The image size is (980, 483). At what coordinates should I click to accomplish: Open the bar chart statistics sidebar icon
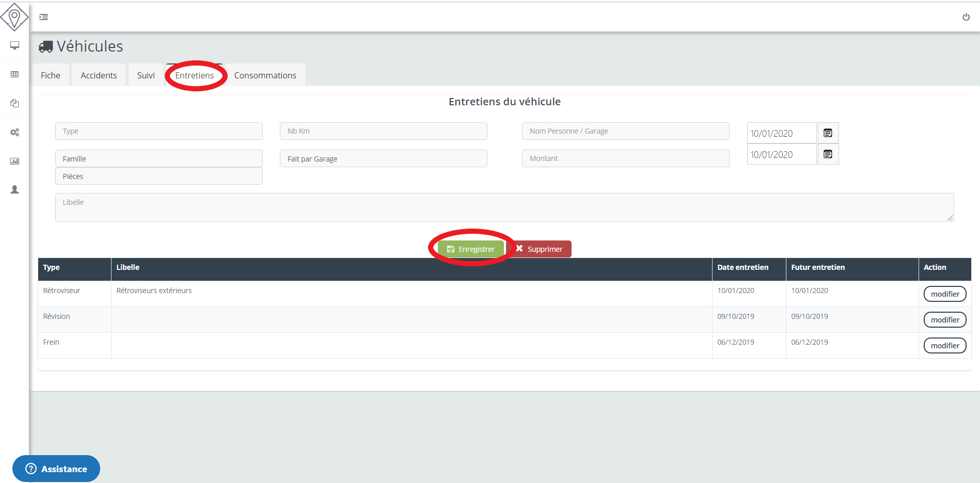(x=14, y=161)
